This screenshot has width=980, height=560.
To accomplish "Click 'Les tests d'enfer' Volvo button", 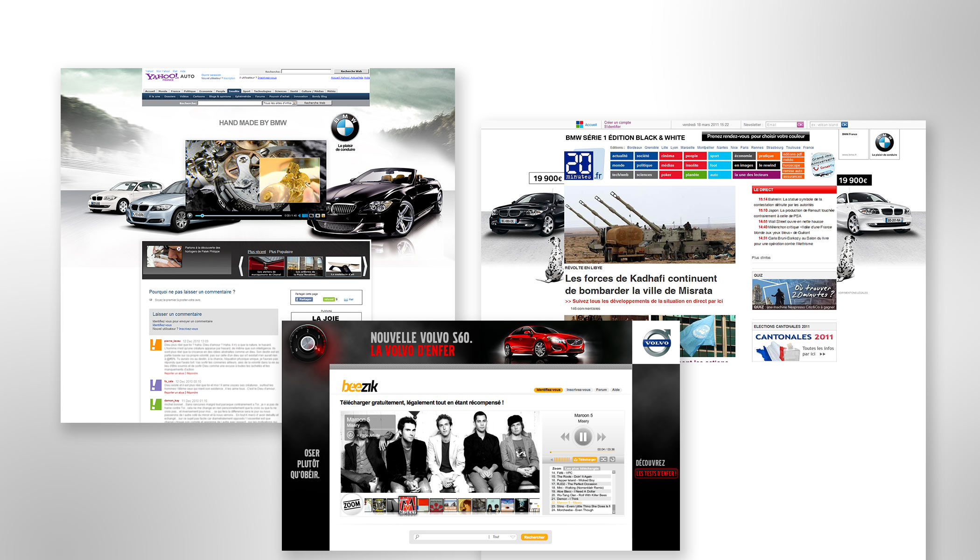I will coord(656,473).
